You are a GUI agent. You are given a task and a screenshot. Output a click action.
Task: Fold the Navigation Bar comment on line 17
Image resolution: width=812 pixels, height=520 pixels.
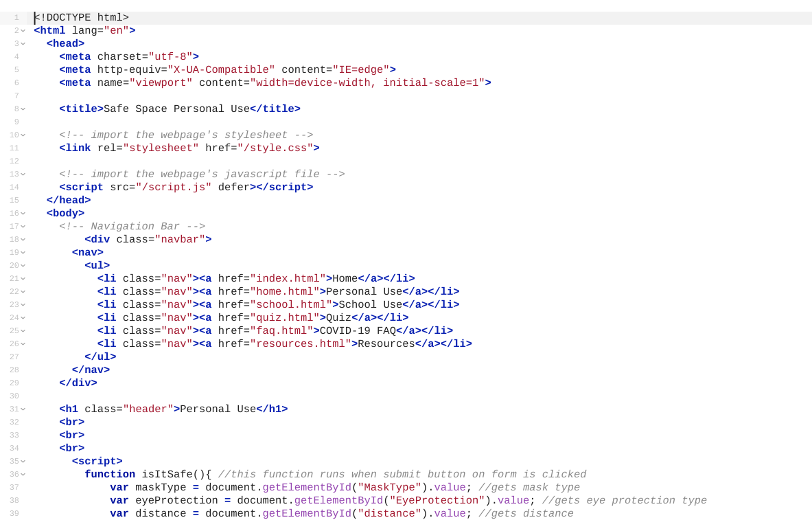[x=23, y=227]
